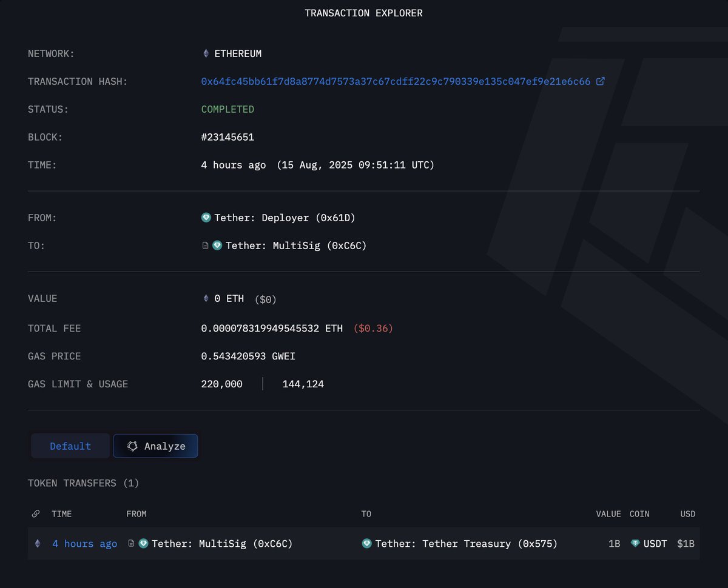This screenshot has height=588, width=728.
Task: Click the '4 hours ago' link in transfer row
Action: point(84,544)
